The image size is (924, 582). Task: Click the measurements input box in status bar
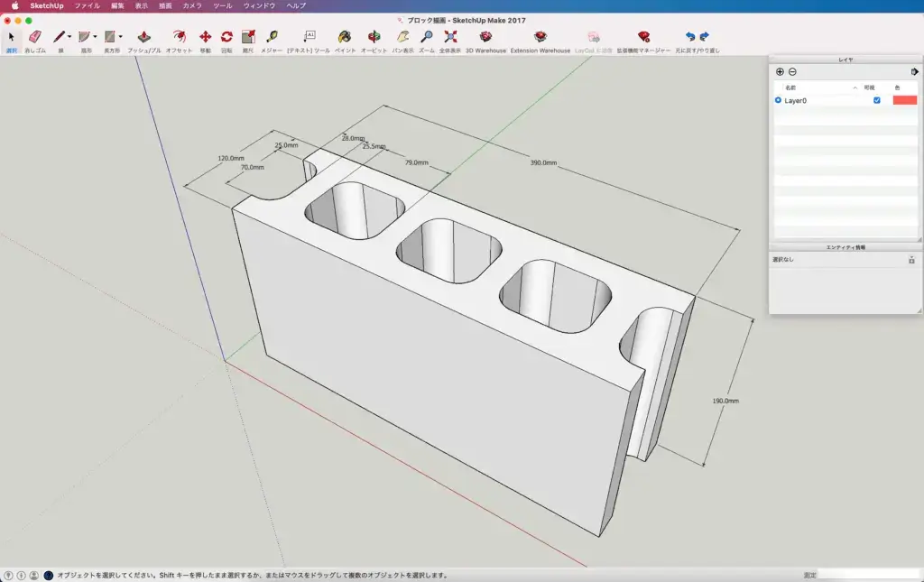pos(870,575)
